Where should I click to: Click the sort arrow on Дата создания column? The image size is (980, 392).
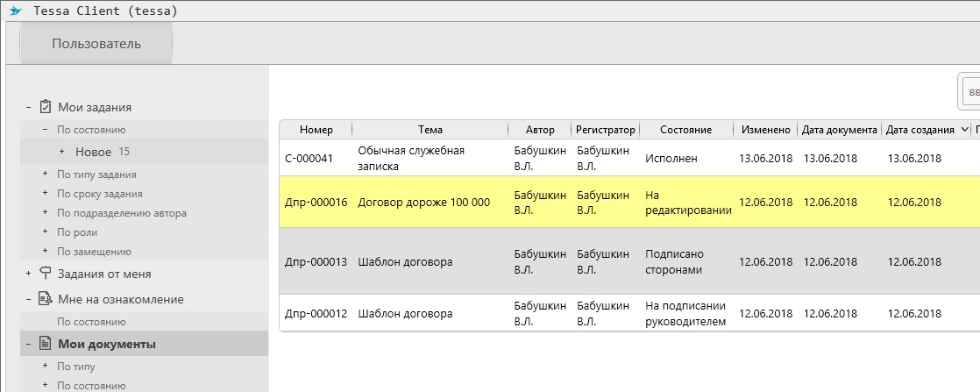(x=964, y=130)
